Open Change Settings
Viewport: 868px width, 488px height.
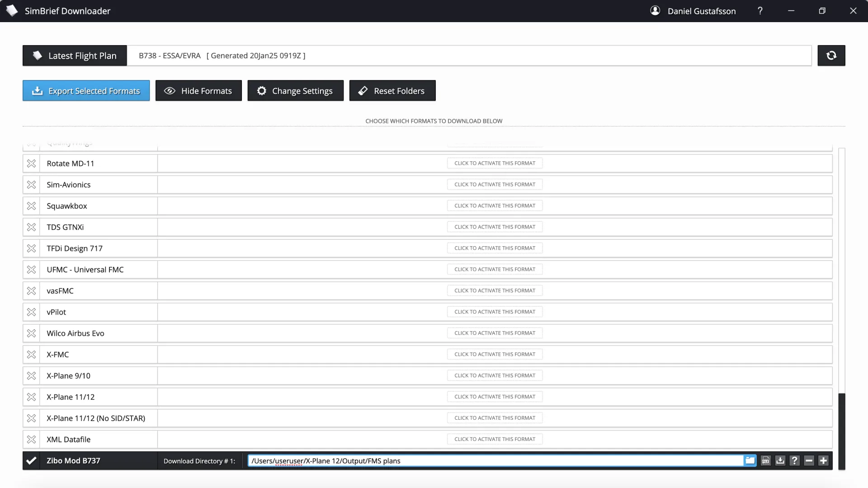tap(295, 91)
